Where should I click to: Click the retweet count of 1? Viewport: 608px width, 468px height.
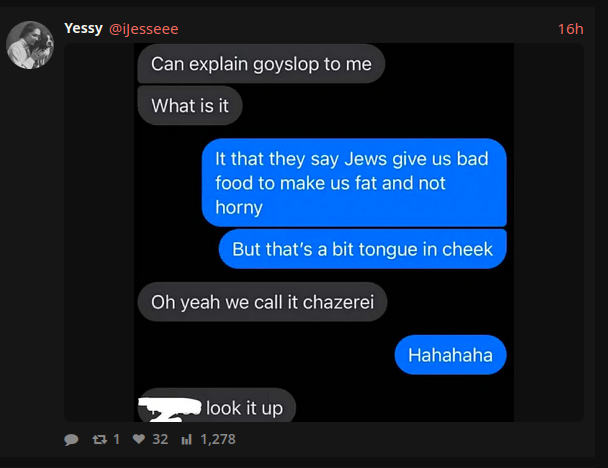click(116, 439)
